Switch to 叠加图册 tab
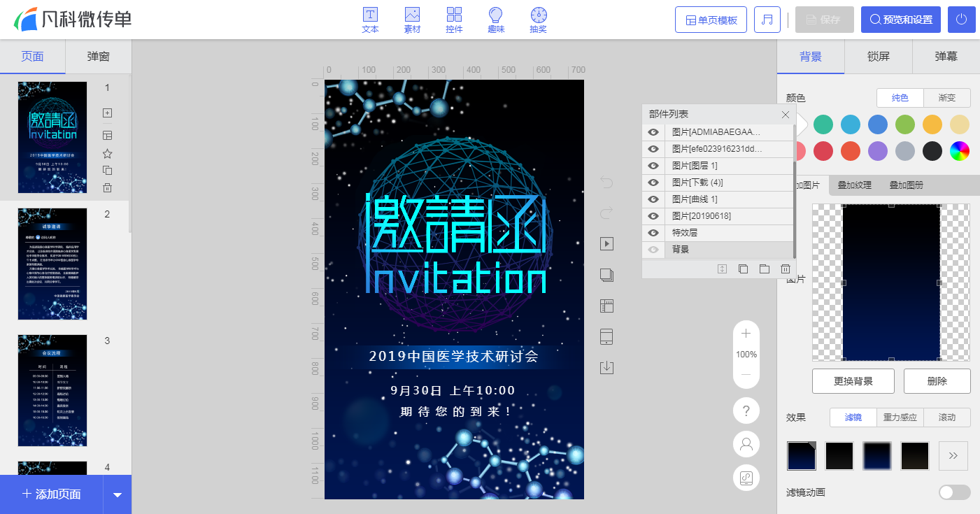This screenshot has height=514, width=980. [906, 185]
